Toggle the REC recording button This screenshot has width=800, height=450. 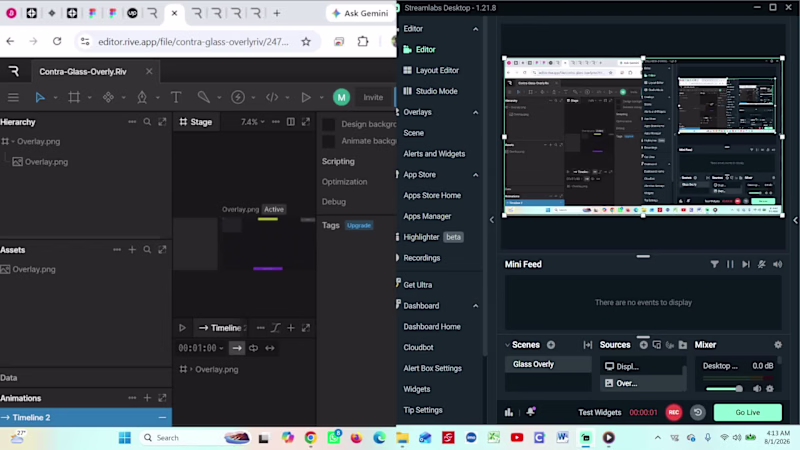[x=673, y=412]
